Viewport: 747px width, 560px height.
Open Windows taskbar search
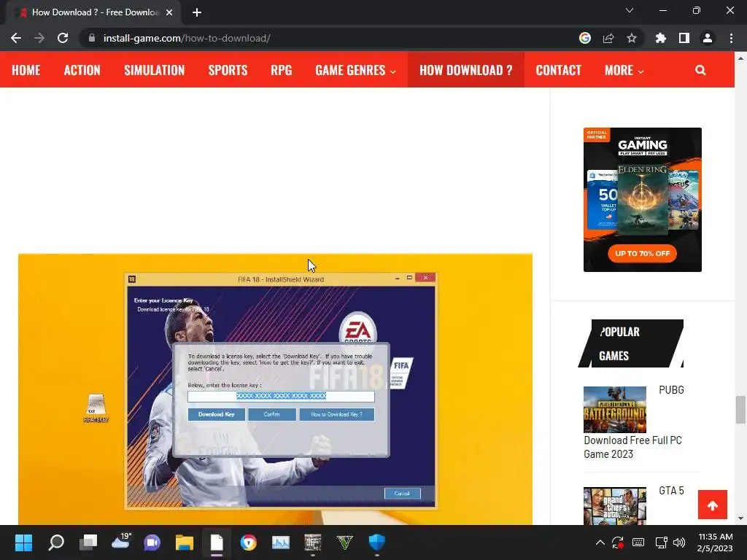[x=55, y=542]
